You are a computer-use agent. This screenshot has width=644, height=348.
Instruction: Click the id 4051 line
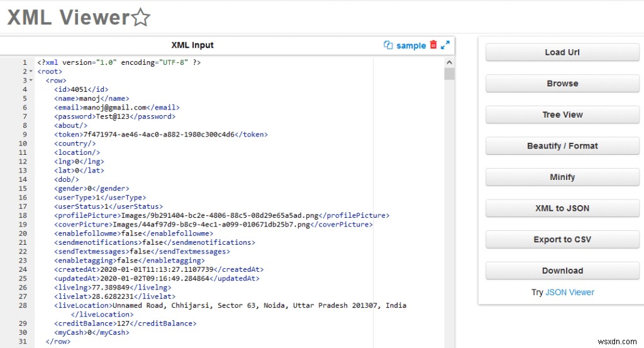coord(81,89)
